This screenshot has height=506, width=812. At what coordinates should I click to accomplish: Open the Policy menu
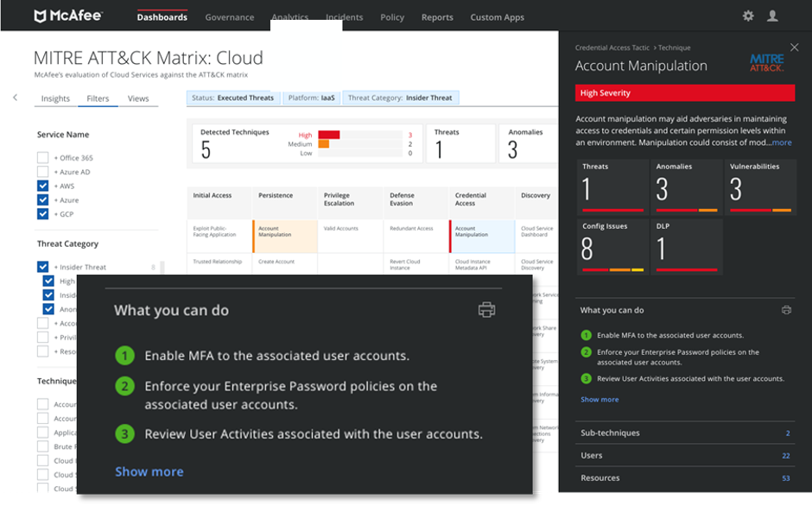(x=392, y=17)
